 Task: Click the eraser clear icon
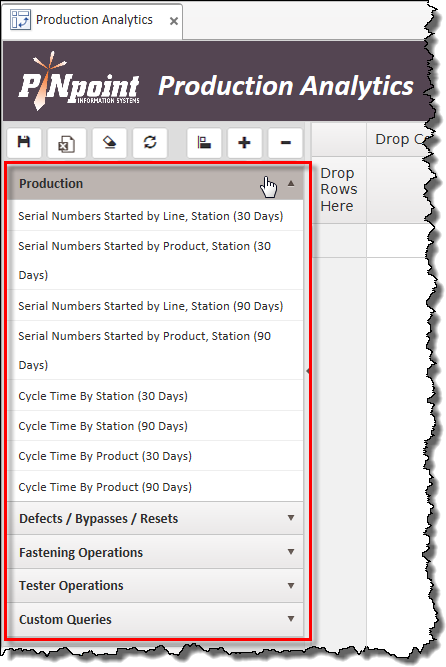pos(109,142)
